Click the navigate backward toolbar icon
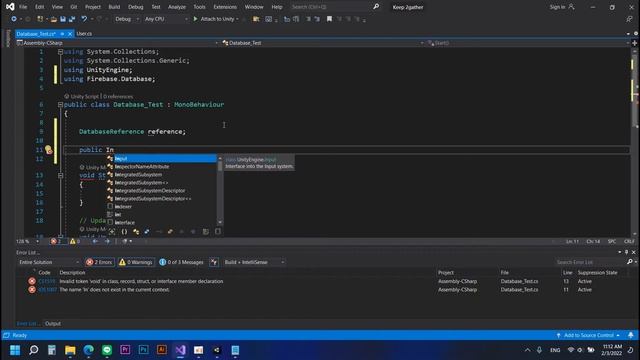Viewport: 640px width, 360px height. pyautogui.click(x=14, y=19)
